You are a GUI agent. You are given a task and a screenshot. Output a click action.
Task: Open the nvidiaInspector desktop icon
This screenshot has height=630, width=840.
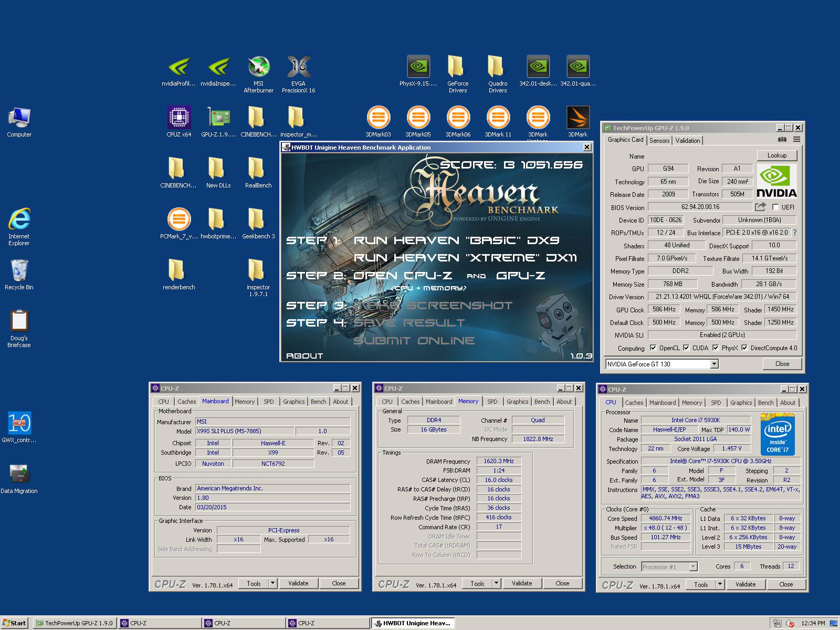(218, 71)
